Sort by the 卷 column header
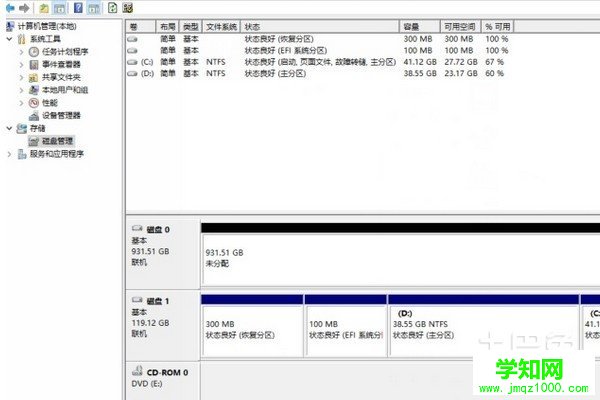Screen dimensions: 600x400 [x=141, y=26]
